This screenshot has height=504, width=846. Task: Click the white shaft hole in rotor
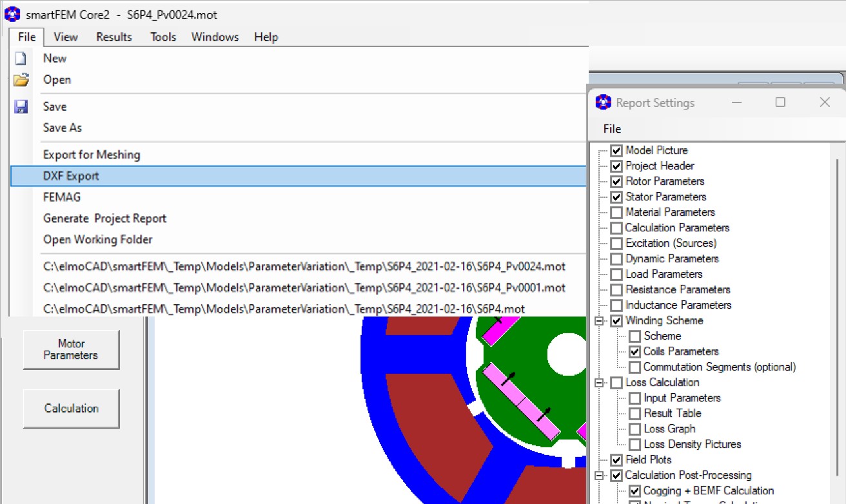566,354
